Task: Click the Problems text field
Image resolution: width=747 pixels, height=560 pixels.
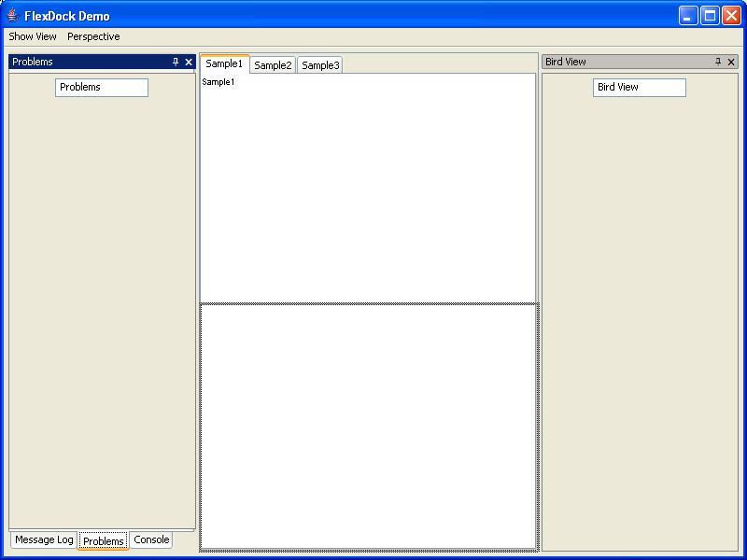Action: click(102, 87)
